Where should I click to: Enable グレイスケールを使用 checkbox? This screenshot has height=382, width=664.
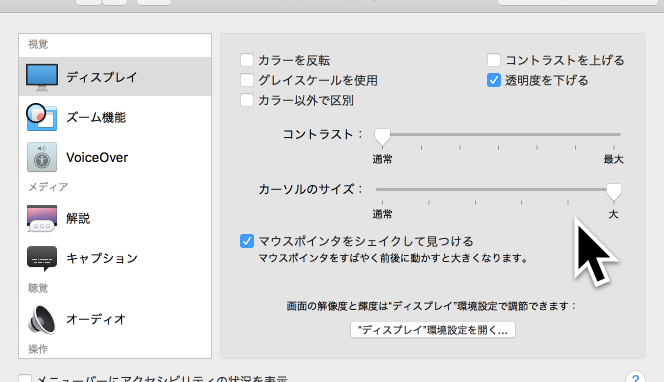pos(247,80)
